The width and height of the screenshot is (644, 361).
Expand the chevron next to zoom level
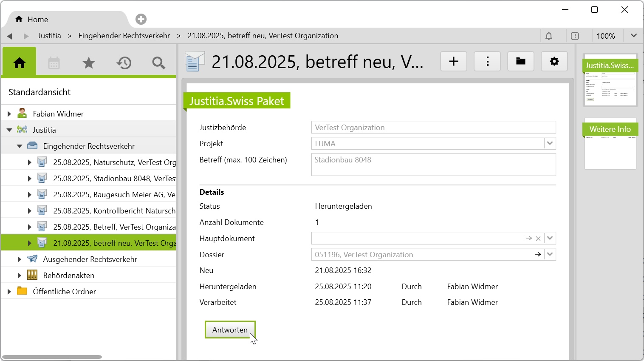(633, 36)
